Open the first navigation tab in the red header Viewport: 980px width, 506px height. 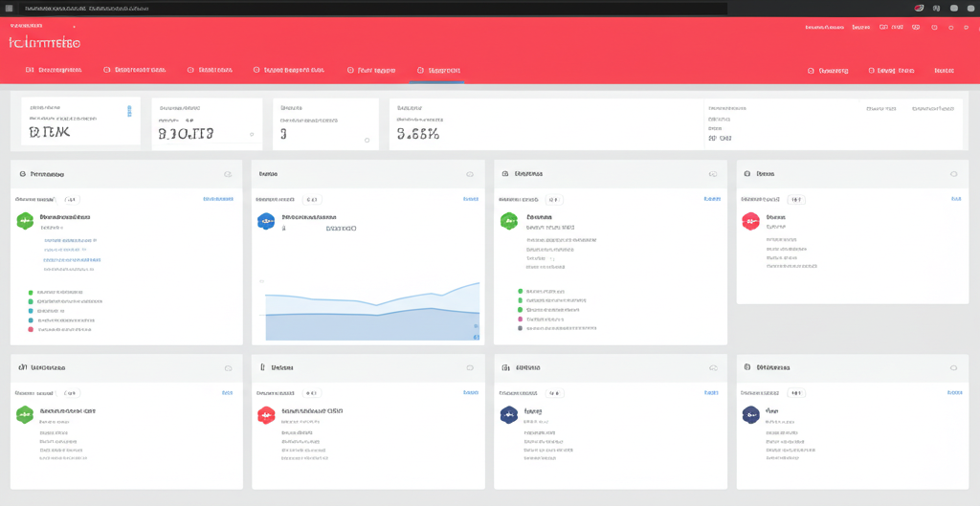54,71
